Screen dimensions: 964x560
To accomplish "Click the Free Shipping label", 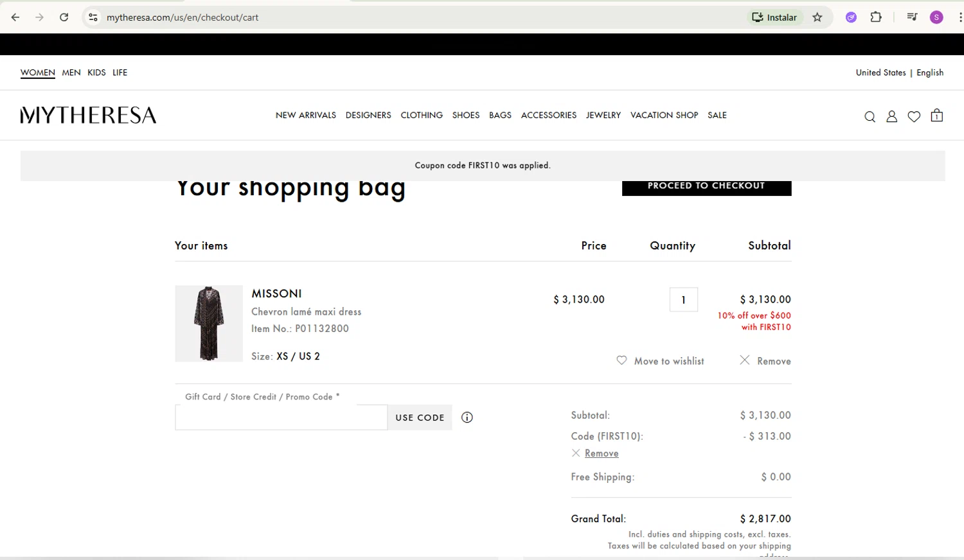I will pyautogui.click(x=603, y=477).
